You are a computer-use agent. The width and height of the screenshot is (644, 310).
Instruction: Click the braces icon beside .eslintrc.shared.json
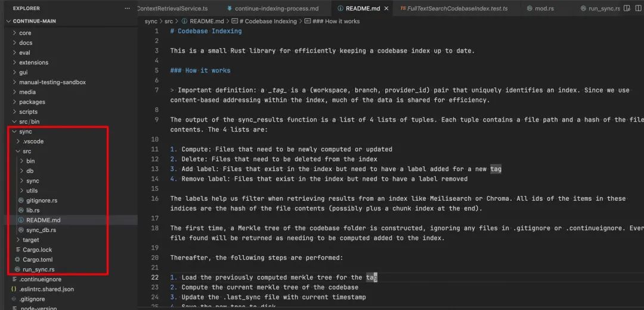tap(14, 289)
